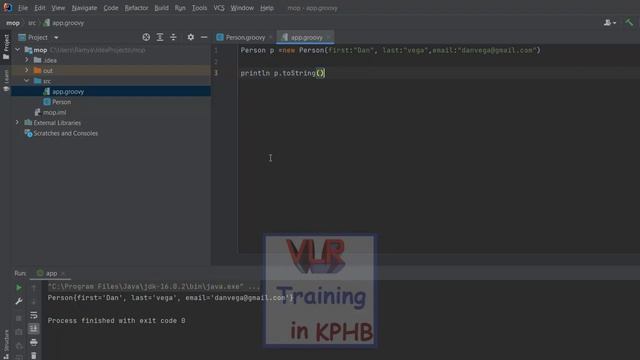Click java.exe command line in console

click(x=153, y=287)
